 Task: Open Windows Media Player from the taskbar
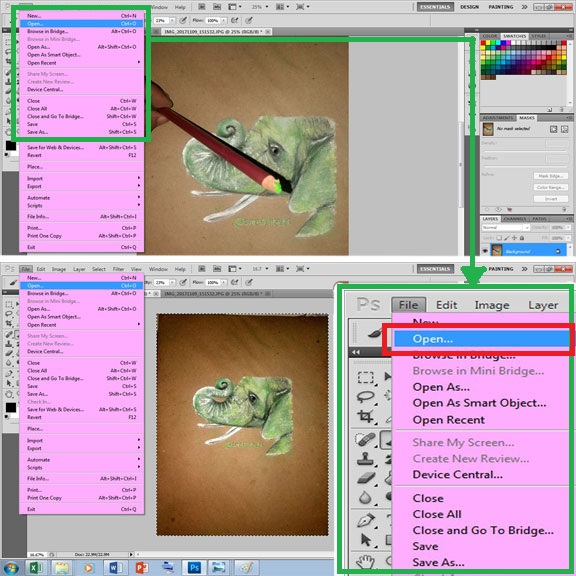click(x=89, y=568)
